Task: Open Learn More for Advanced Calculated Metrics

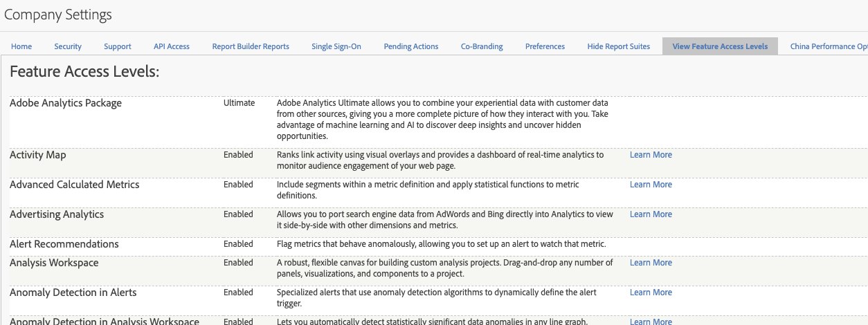Action: (x=651, y=185)
